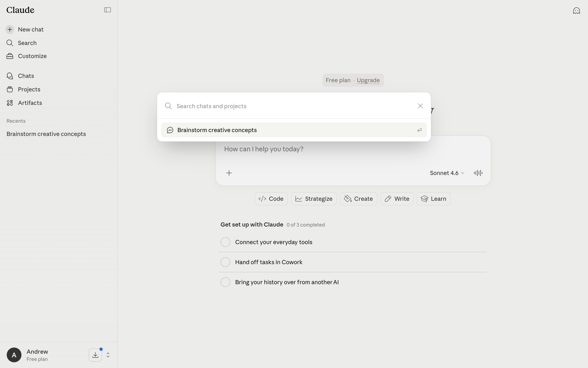This screenshot has height=368, width=588.
Task: Click the Search magnifier icon in sidebar
Action: tap(10, 43)
